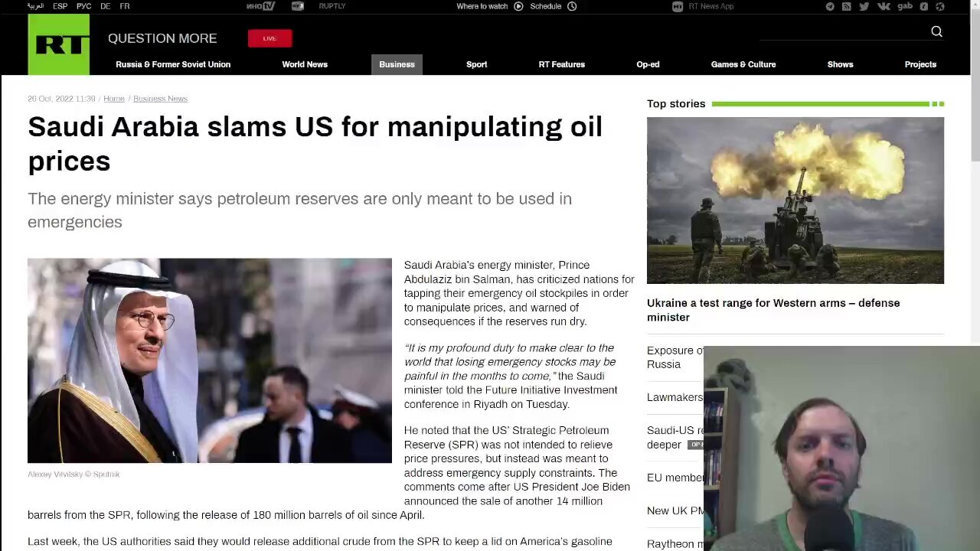This screenshot has width=980, height=551.
Task: Click the RT logo to go home
Action: tap(58, 44)
